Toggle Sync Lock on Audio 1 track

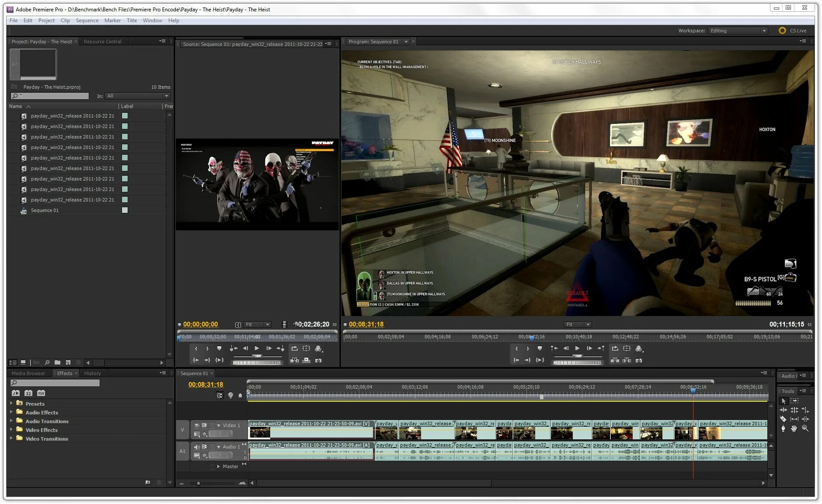[204, 447]
